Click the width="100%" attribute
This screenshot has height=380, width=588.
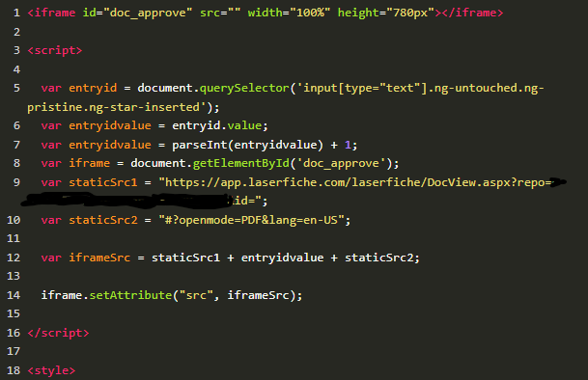pos(289,14)
